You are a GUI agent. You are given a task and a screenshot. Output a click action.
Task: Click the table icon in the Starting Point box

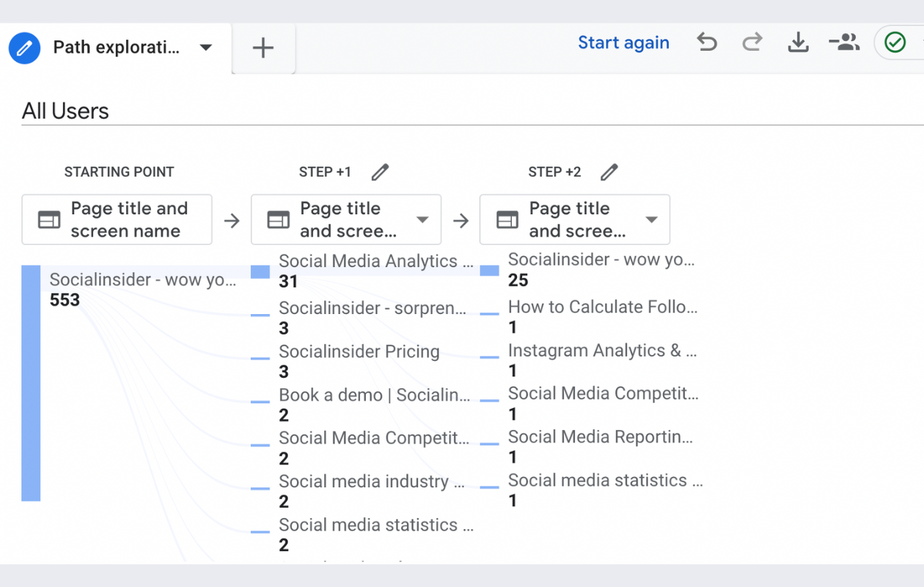click(x=49, y=219)
